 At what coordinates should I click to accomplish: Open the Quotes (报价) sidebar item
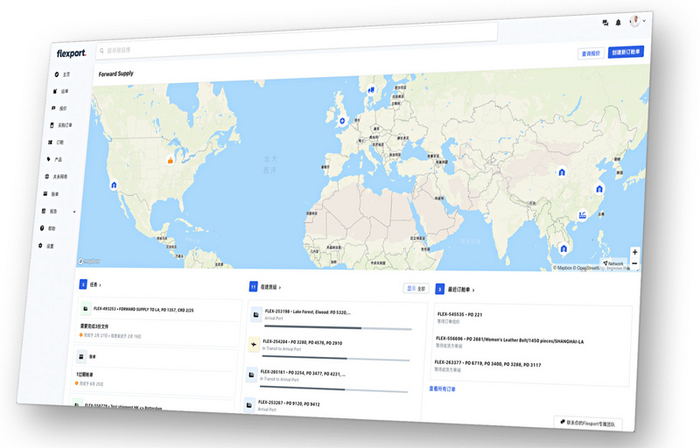[x=59, y=108]
